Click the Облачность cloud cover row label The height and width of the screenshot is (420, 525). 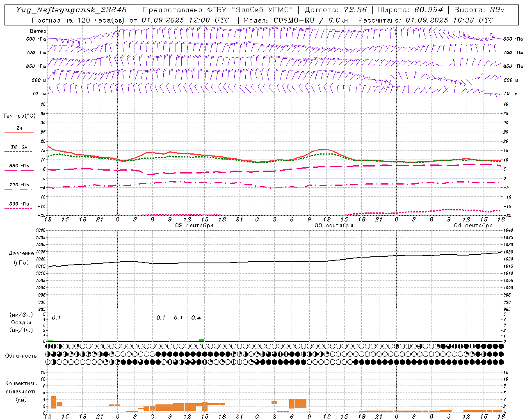pos(21,356)
